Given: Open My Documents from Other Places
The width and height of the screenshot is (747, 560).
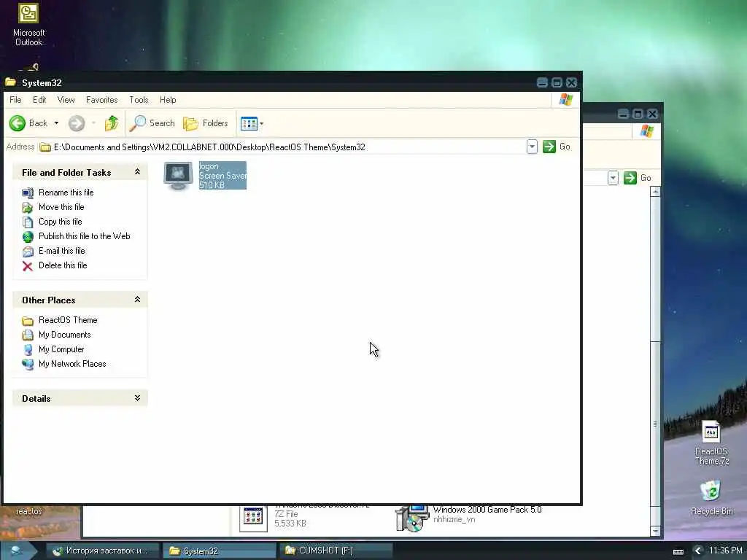Looking at the screenshot, I should point(64,335).
